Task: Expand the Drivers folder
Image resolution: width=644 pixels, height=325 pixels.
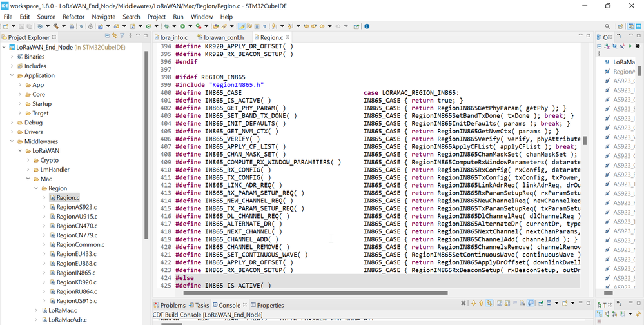Action: pyautogui.click(x=12, y=132)
